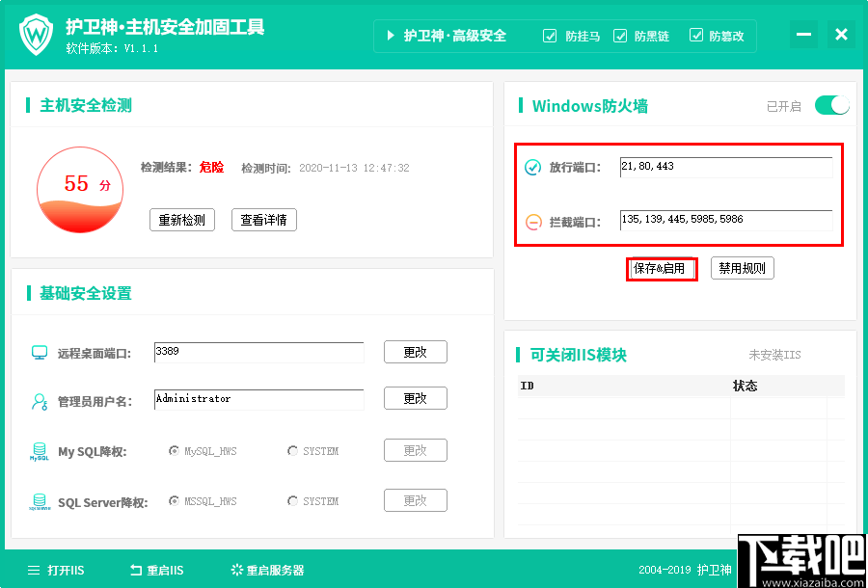Click the 保存&启用 button
868x588 pixels.
tap(662, 268)
